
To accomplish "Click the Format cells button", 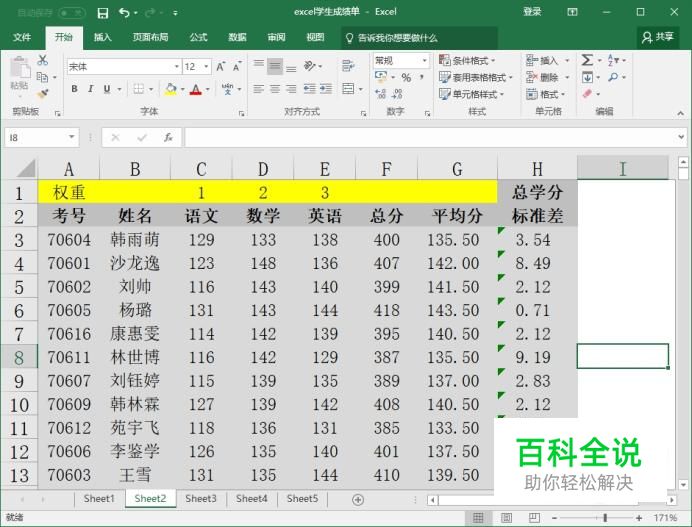I will (x=546, y=94).
